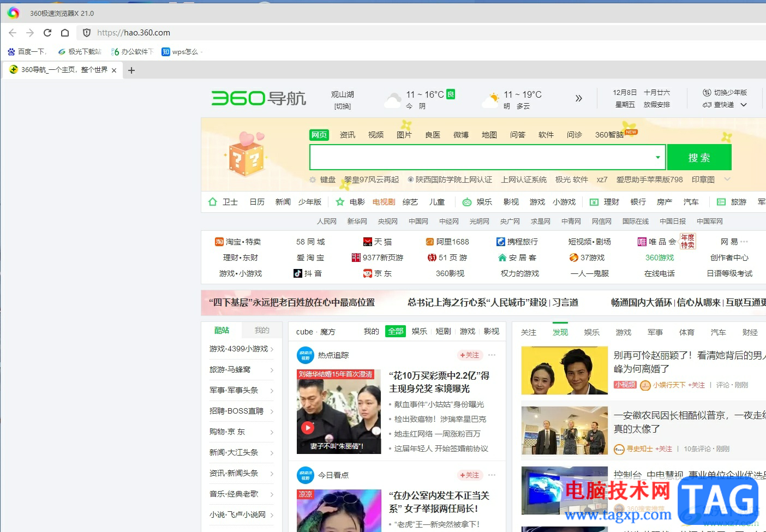Open the 办公软件 bookmark
Viewport: 766px width, 532px height.
[132, 52]
